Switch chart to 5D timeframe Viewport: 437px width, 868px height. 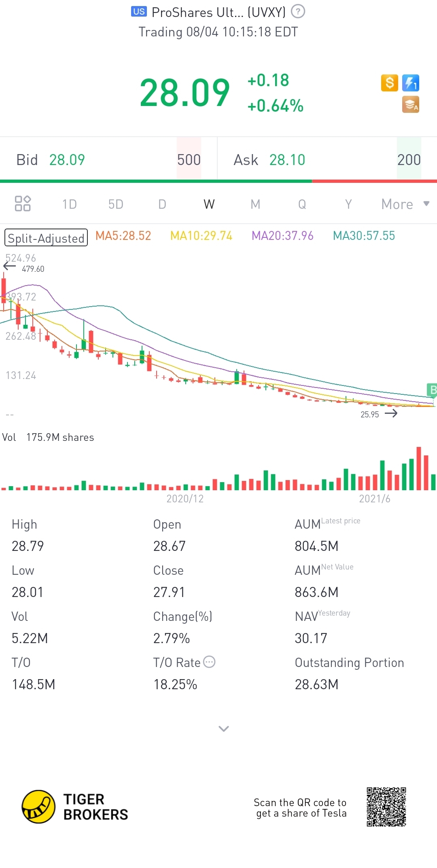116,204
